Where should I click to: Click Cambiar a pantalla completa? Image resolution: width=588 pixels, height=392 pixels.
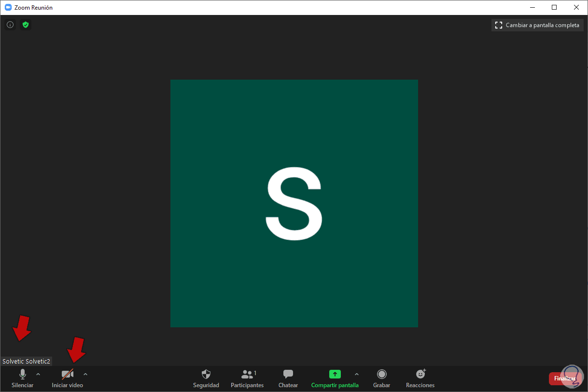[537, 25]
